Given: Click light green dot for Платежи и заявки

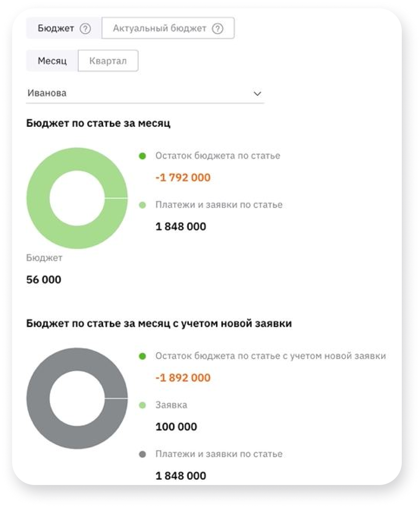Looking at the screenshot, I should click(143, 205).
